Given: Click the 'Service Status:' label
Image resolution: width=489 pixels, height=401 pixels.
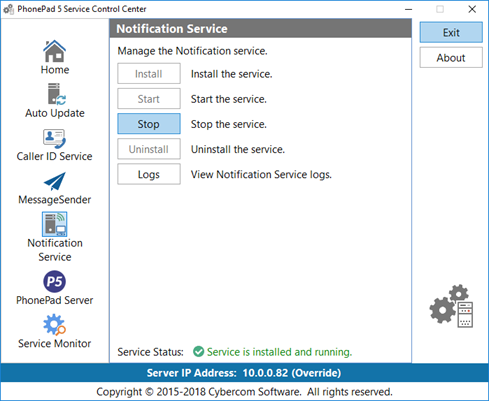Looking at the screenshot, I should (x=150, y=352).
